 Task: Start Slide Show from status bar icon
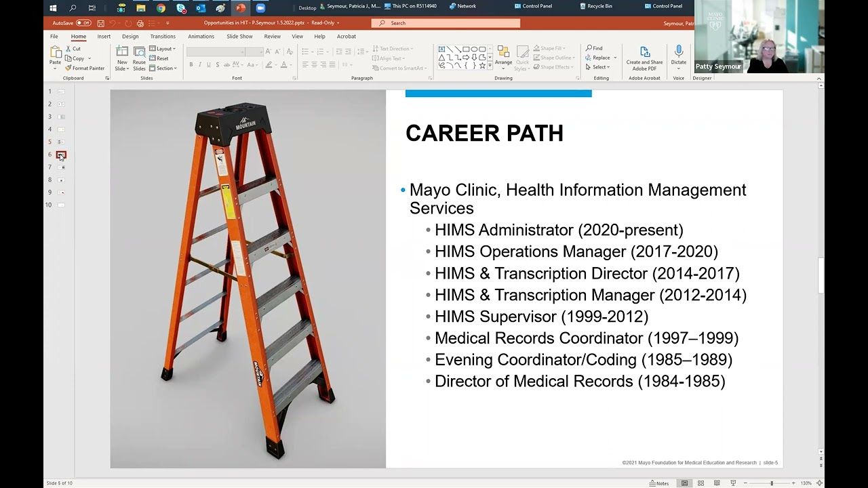click(733, 483)
